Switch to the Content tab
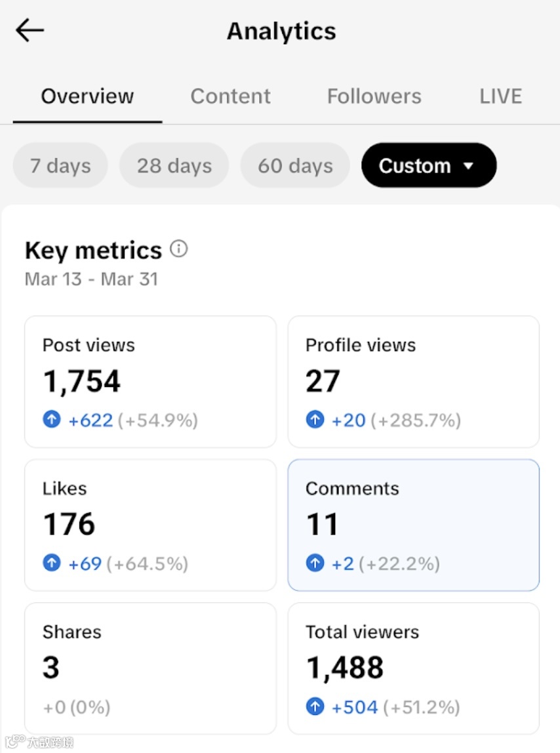This screenshot has width=560, height=753. click(x=230, y=96)
